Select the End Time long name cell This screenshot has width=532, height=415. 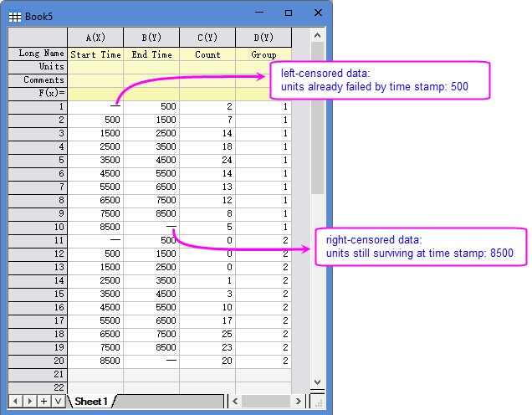151,54
